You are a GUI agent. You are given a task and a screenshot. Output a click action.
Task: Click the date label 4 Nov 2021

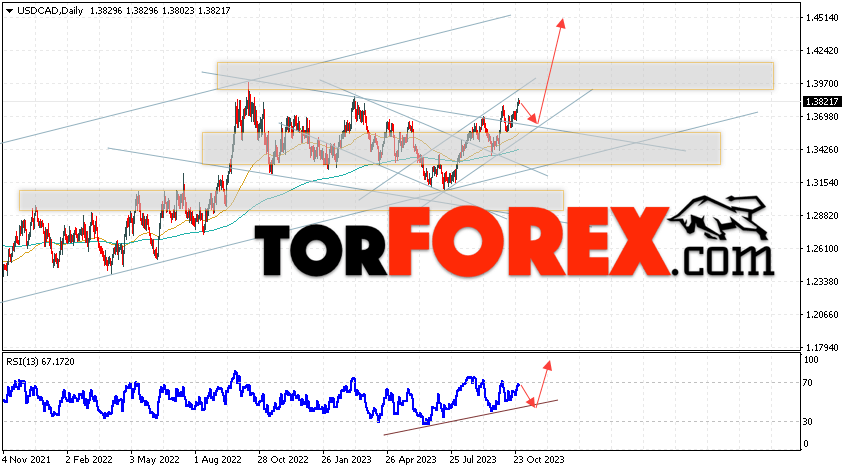click(x=26, y=460)
